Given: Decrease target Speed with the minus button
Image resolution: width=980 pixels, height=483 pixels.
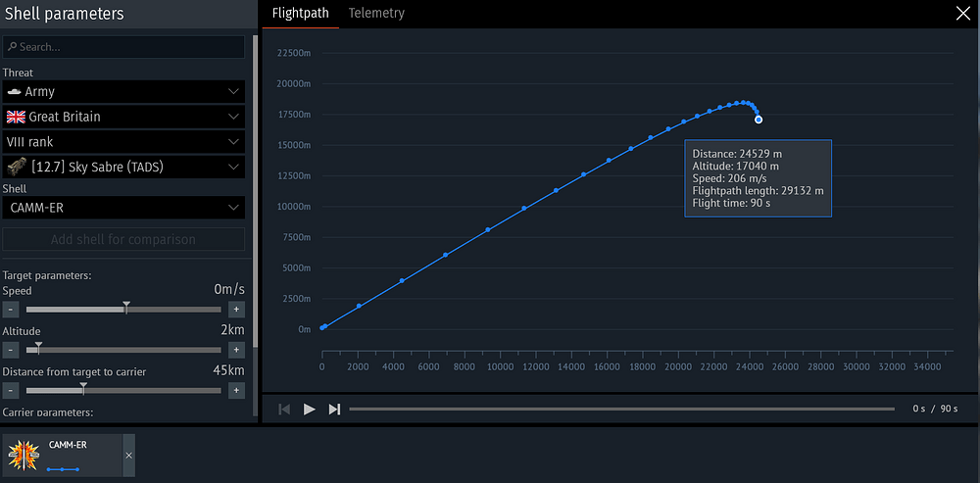Looking at the screenshot, I should (11, 310).
